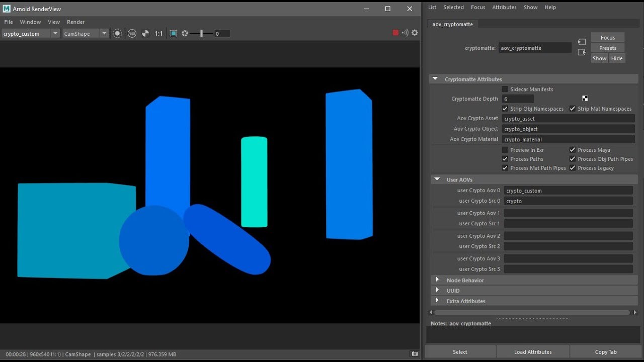Click the go-to-output connection icon
This screenshot has width=644, height=362.
pyautogui.click(x=582, y=52)
